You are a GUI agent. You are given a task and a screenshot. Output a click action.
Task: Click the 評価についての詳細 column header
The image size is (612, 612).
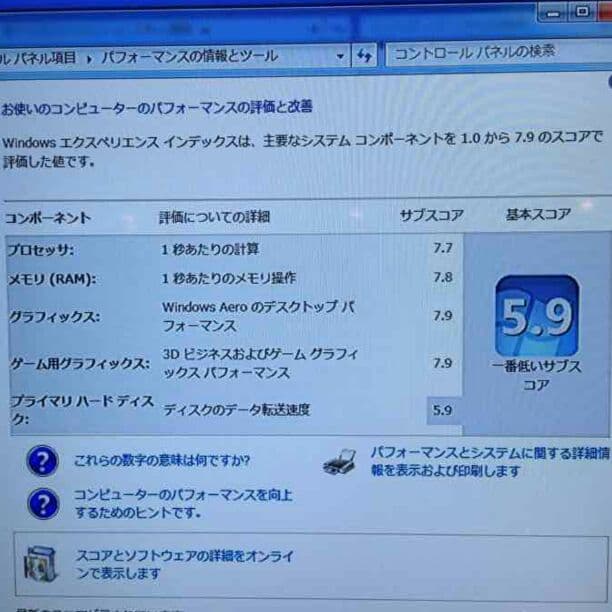(x=214, y=217)
